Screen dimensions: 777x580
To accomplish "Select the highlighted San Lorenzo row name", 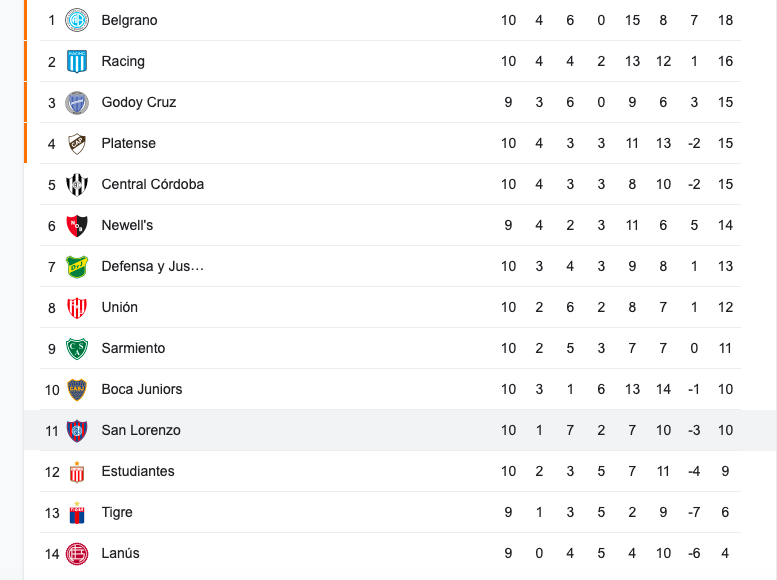I will click(141, 430).
